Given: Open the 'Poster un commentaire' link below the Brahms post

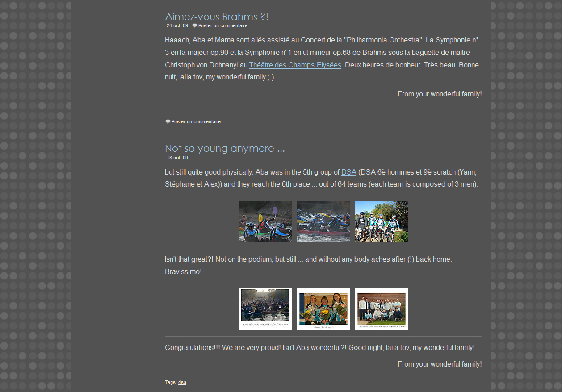Looking at the screenshot, I should coord(196,122).
